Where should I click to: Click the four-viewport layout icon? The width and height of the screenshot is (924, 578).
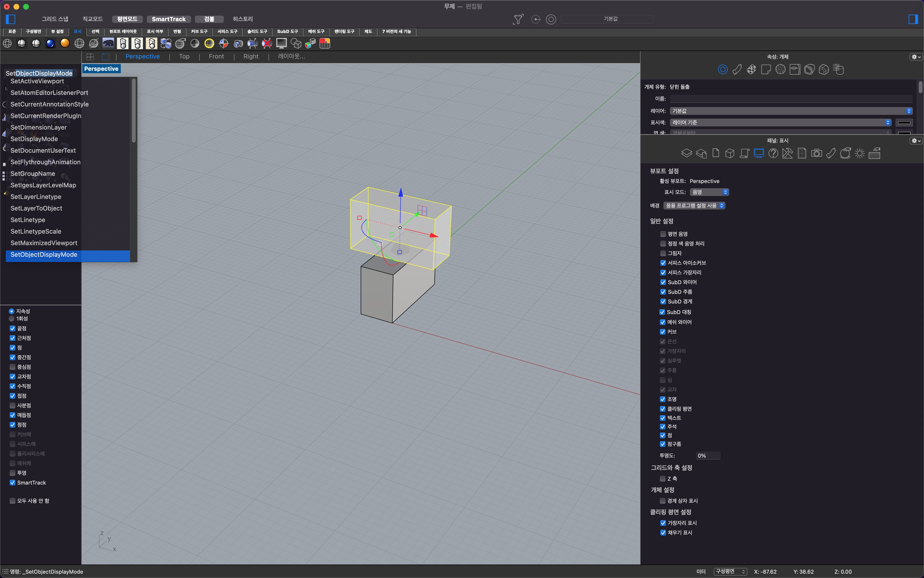(90, 57)
